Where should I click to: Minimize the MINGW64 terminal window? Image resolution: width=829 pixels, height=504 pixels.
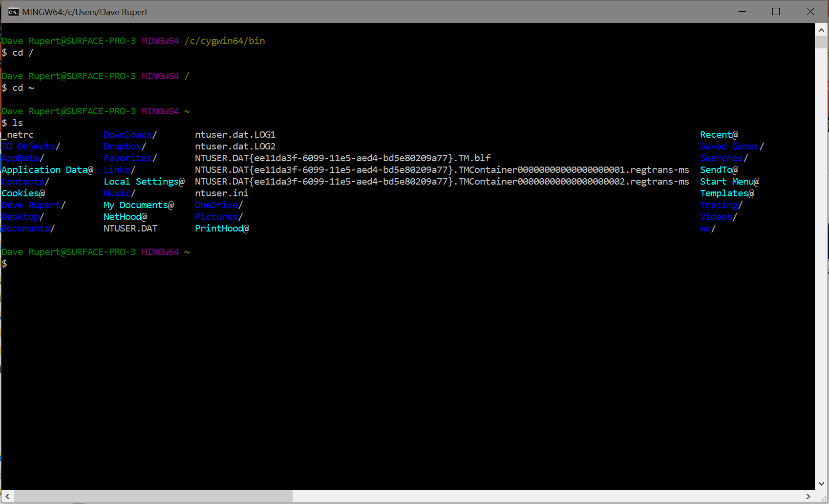coord(742,12)
